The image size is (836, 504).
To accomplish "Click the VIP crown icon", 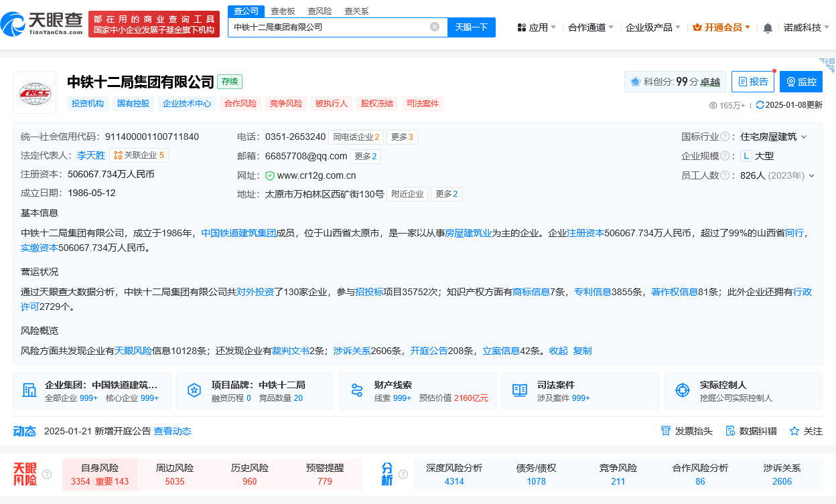I will coord(697,27).
